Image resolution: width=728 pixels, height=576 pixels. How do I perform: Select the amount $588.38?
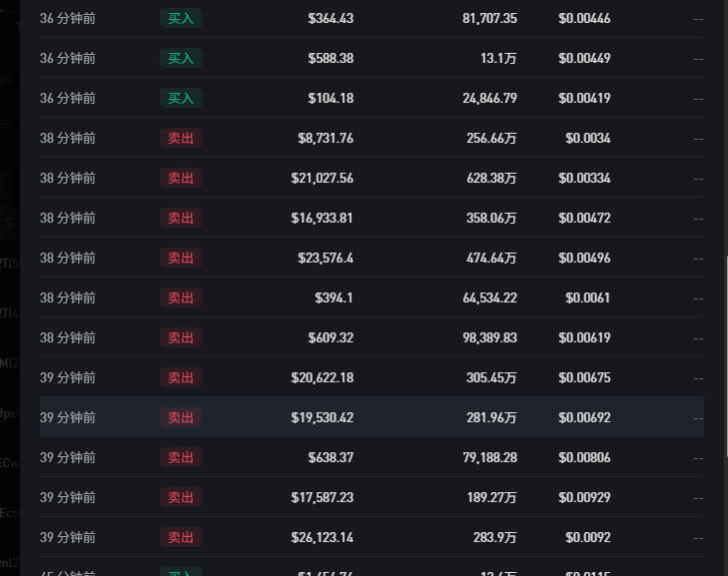(x=331, y=58)
